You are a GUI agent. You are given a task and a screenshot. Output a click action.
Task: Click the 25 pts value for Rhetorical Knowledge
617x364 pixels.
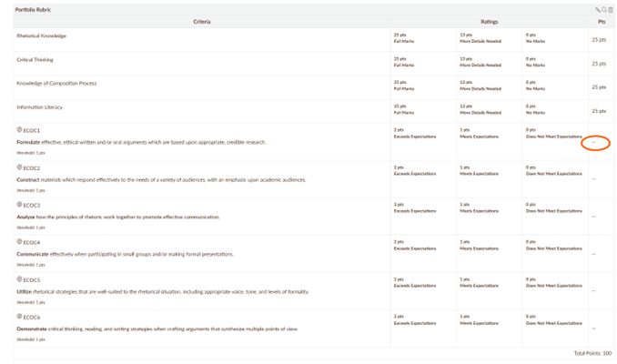(x=599, y=40)
